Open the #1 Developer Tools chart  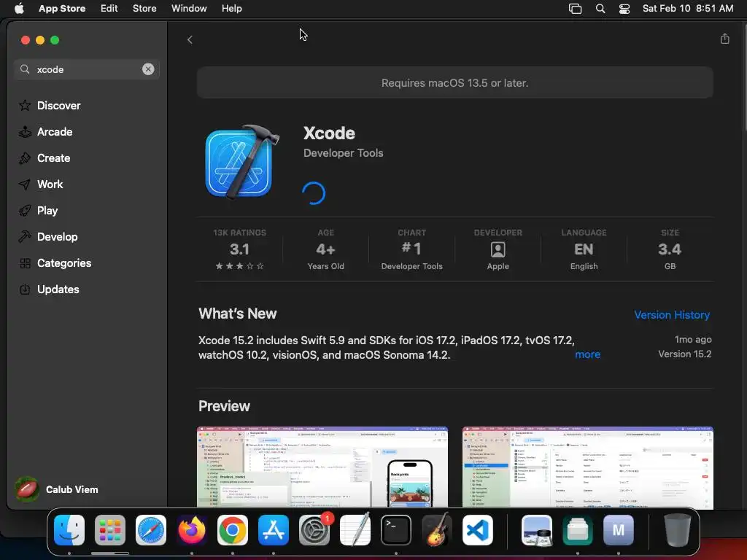point(411,249)
